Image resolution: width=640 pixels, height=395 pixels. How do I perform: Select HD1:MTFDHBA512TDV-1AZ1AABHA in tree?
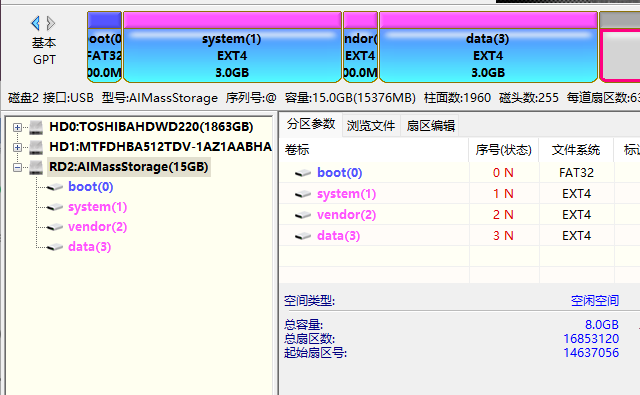click(160, 146)
